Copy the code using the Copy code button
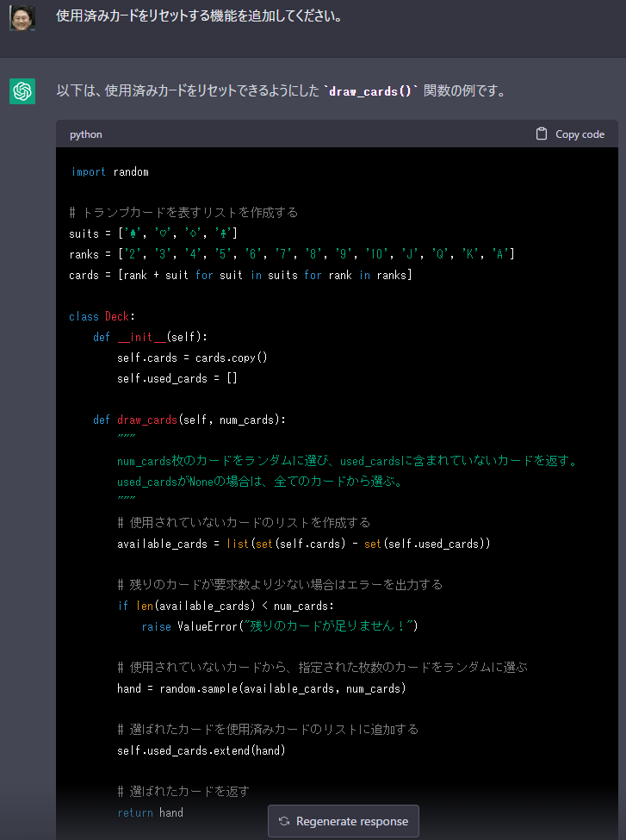 point(570,134)
